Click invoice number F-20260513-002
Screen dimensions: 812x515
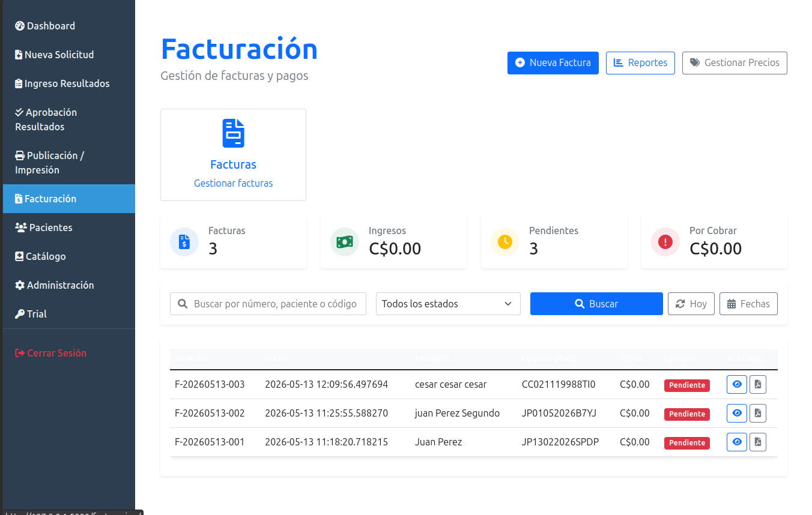(x=210, y=413)
